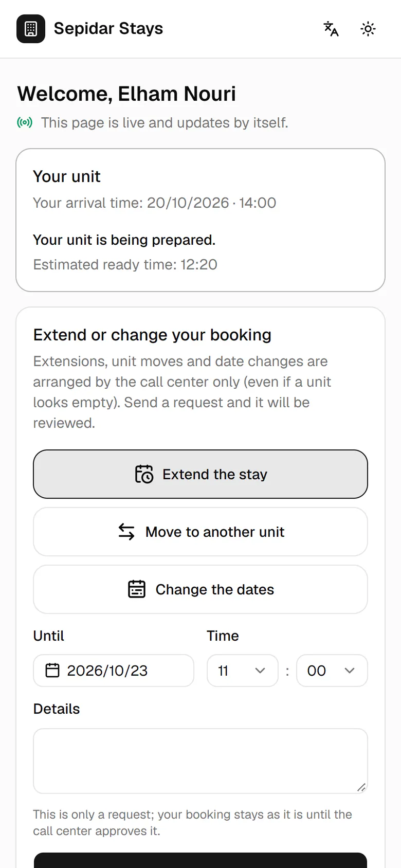Open the hour dropdown showing 11
Viewport: 401px width, 868px height.
(243, 671)
